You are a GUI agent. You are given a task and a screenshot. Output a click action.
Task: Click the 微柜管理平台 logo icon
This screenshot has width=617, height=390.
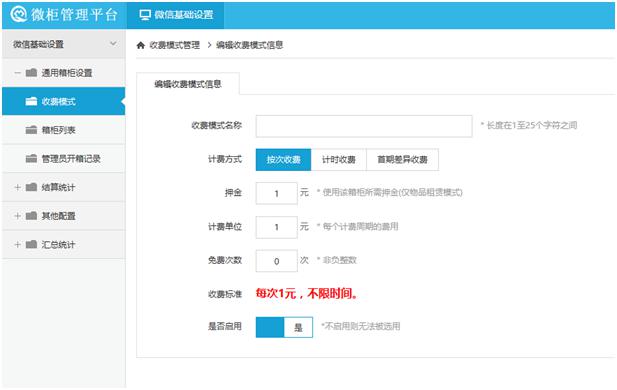[18, 15]
